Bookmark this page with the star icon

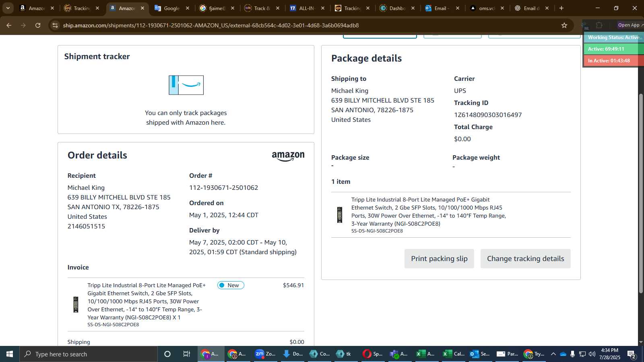click(x=564, y=25)
